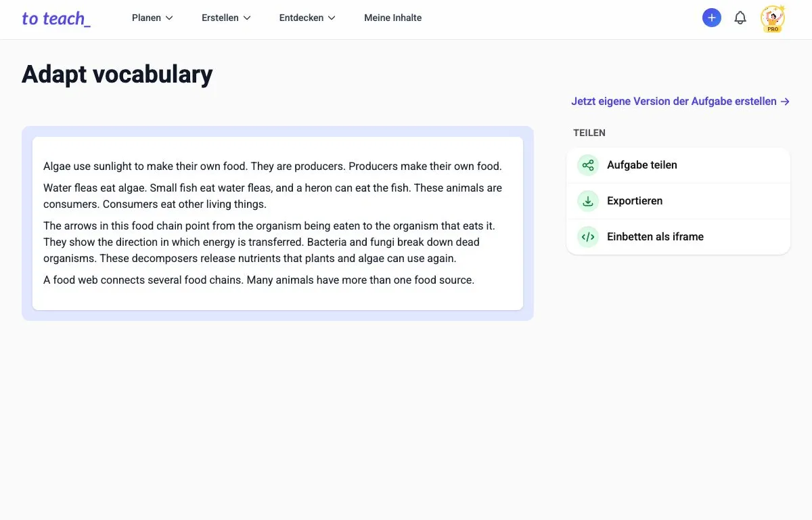
Task: Open the PRO profile avatar
Action: (772, 19)
